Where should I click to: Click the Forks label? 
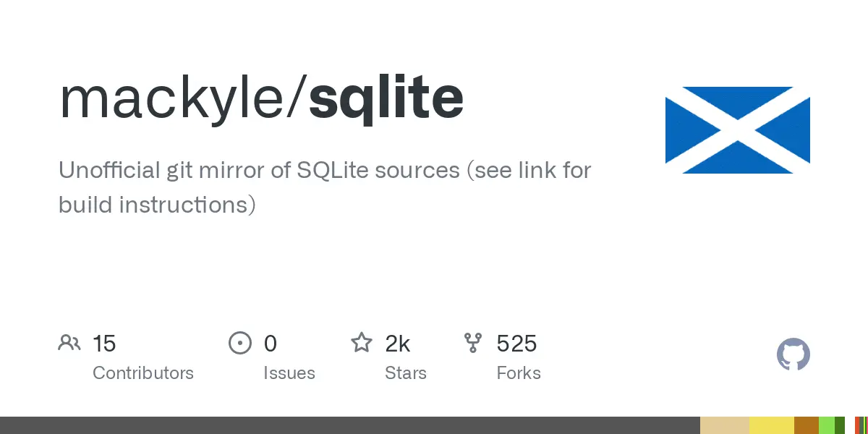(519, 373)
